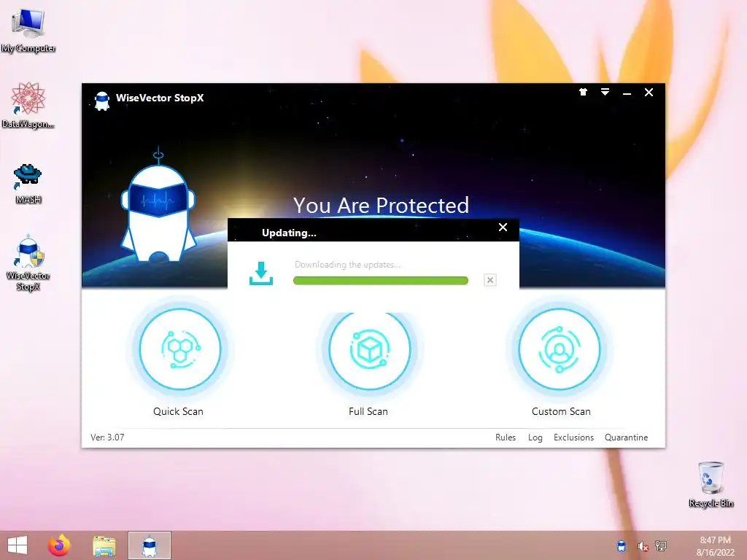Click the blue download arrow icon
Viewport: 747px width, 560px height.
(261, 273)
